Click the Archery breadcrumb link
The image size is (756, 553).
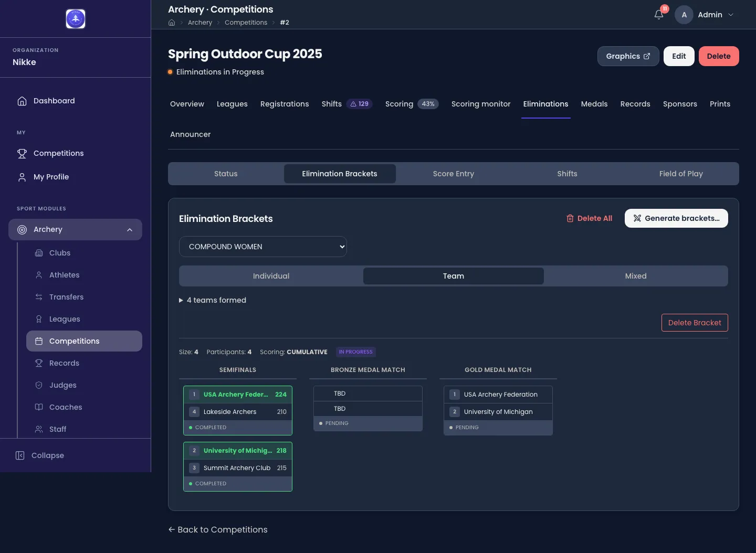tap(200, 23)
